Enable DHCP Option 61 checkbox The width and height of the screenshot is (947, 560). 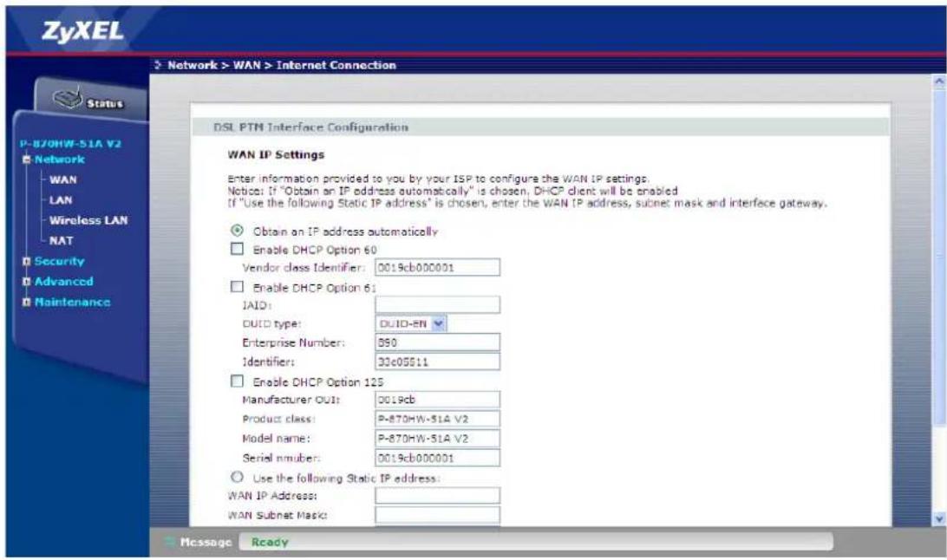238,287
